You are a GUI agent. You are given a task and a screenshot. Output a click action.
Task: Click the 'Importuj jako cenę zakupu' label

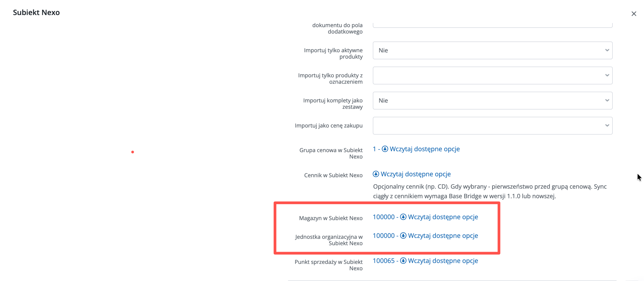[329, 126]
